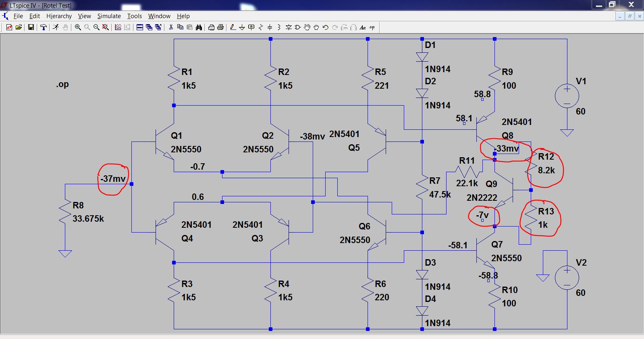The height and width of the screenshot is (339, 644).
Task: Select the Move hand tool
Action: 307,27
